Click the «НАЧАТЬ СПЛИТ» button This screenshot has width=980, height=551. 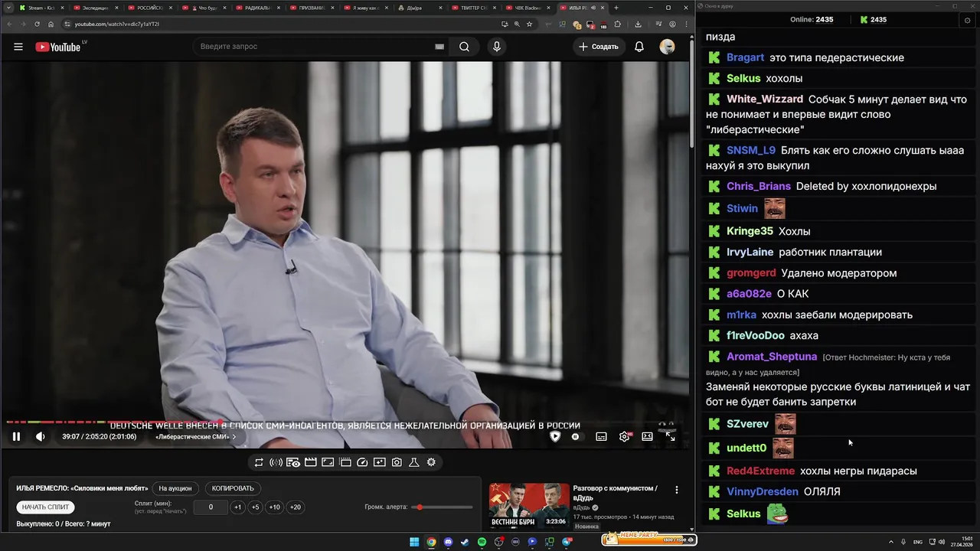46,507
